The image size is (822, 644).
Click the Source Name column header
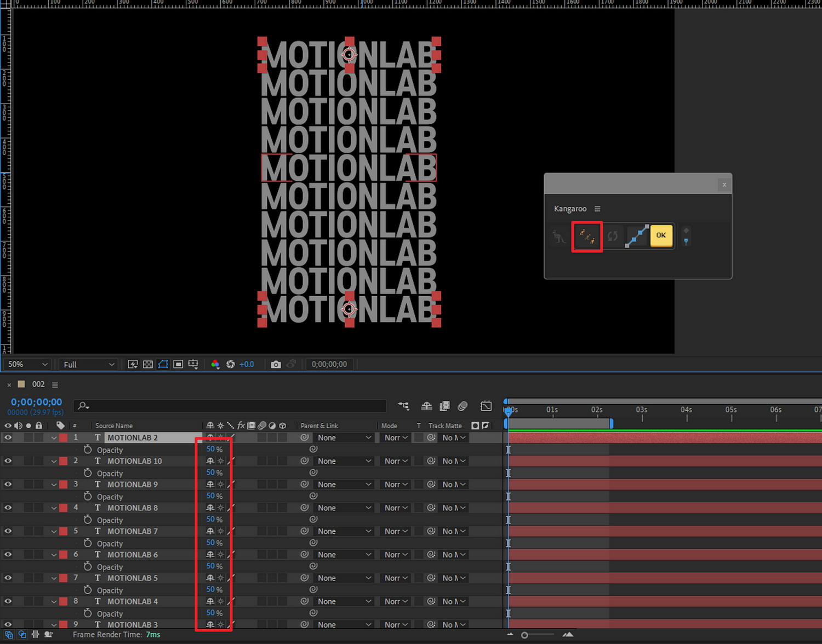[114, 426]
